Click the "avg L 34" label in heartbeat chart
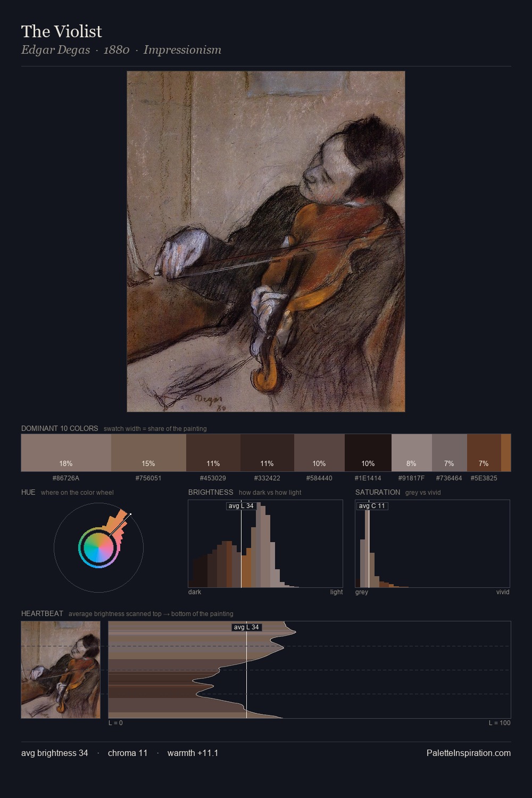This screenshot has width=532, height=798. click(x=246, y=627)
